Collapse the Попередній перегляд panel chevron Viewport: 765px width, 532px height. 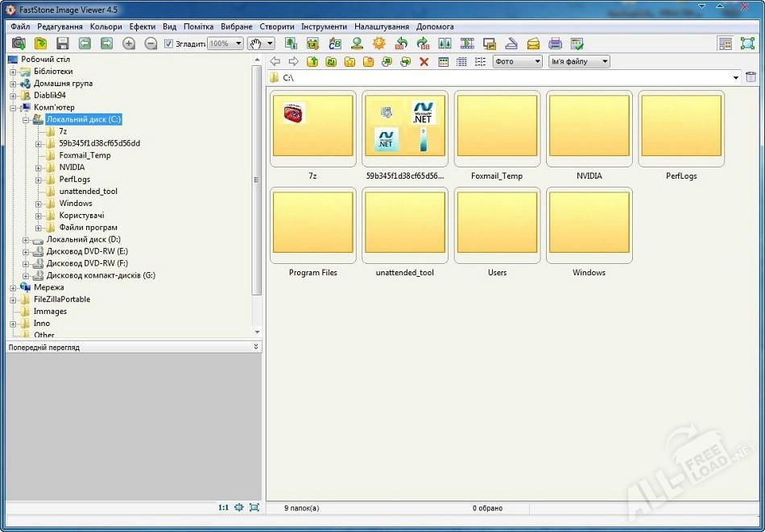coord(256,347)
